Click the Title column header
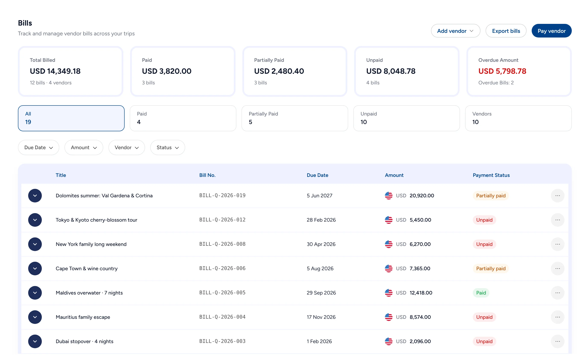 [x=61, y=175]
